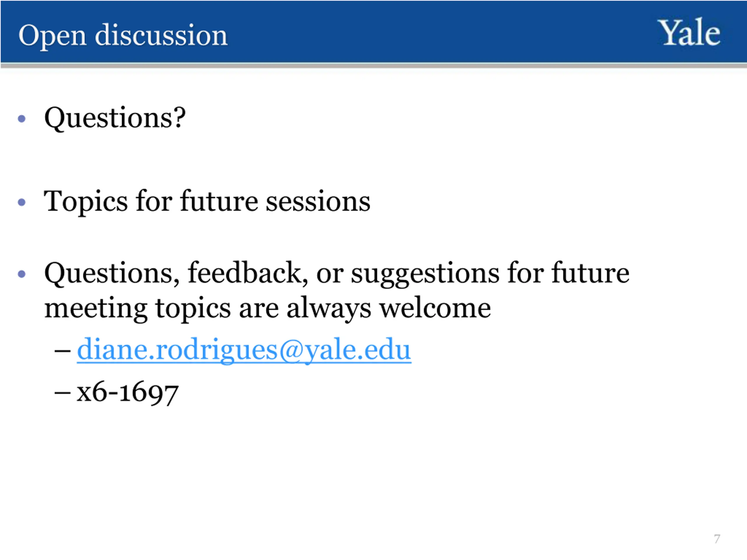Click slide number 7 in the corner
The height and width of the screenshot is (560, 747).
pyautogui.click(x=717, y=538)
